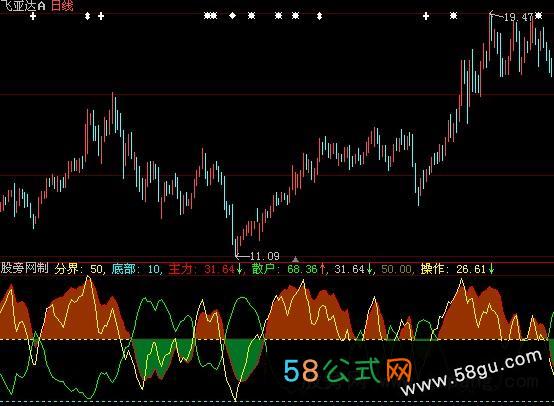Click the 底部: 10 indicator value
Image resolution: width=554 pixels, height=406 pixels.
click(x=136, y=269)
